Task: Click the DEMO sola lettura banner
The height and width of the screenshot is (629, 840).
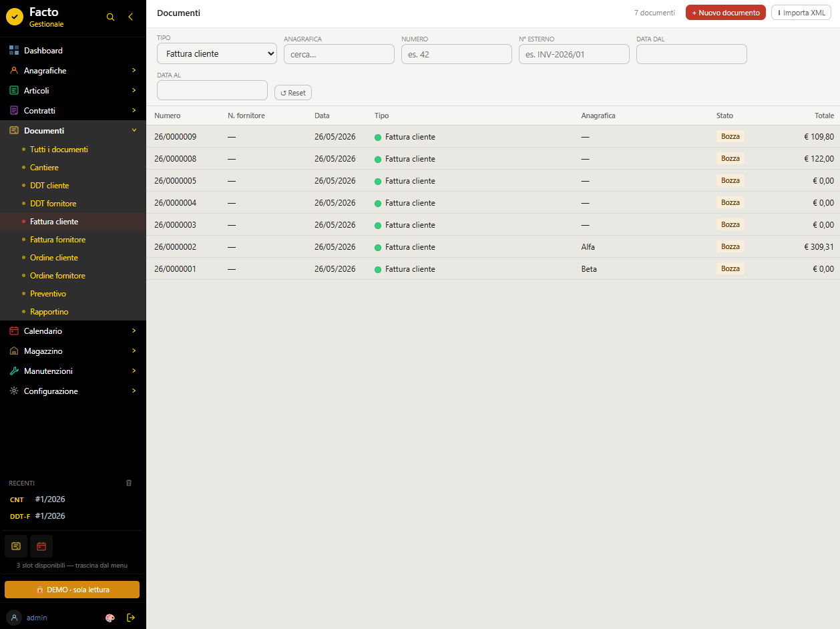Action: pos(72,590)
